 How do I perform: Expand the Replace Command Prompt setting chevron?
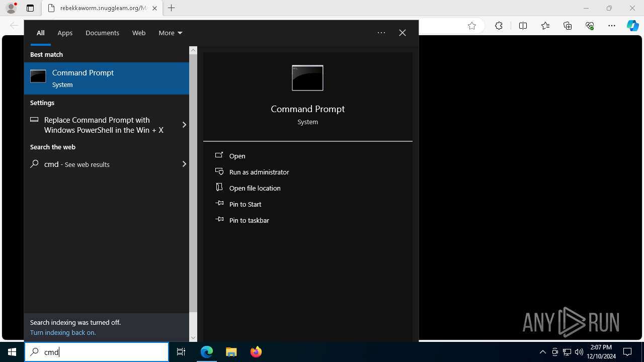point(184,125)
